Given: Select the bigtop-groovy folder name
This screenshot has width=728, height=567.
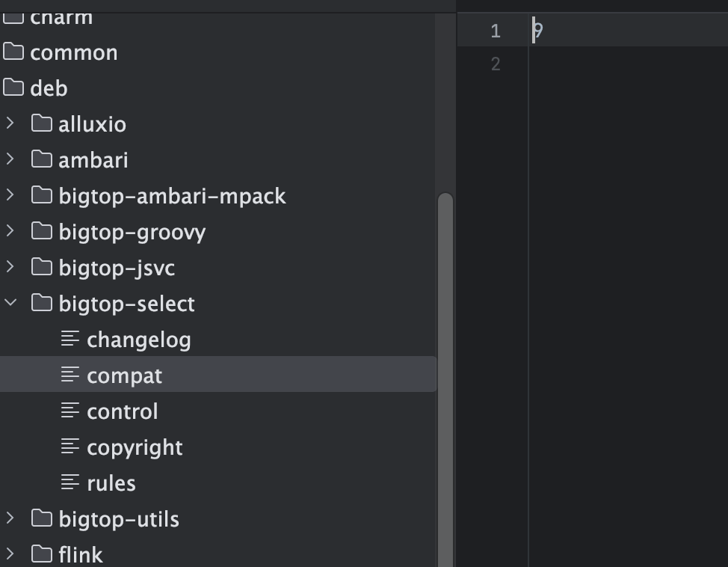Looking at the screenshot, I should pyautogui.click(x=132, y=233).
